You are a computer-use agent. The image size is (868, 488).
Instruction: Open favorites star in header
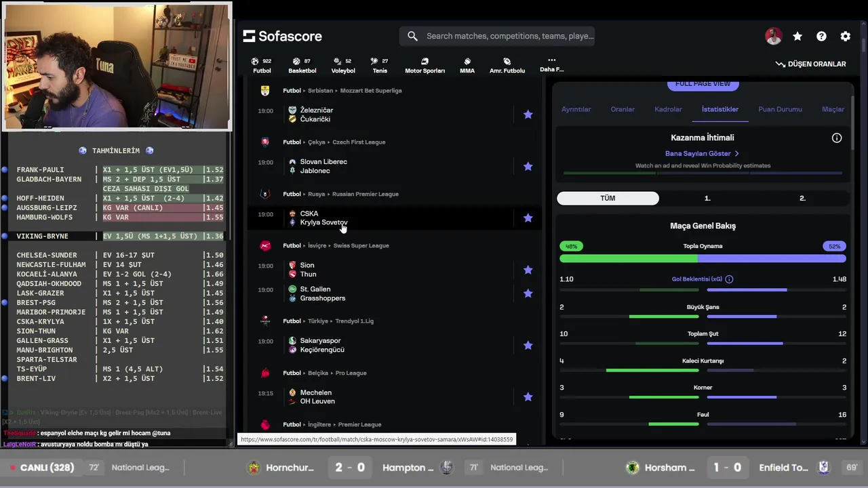[x=797, y=37]
